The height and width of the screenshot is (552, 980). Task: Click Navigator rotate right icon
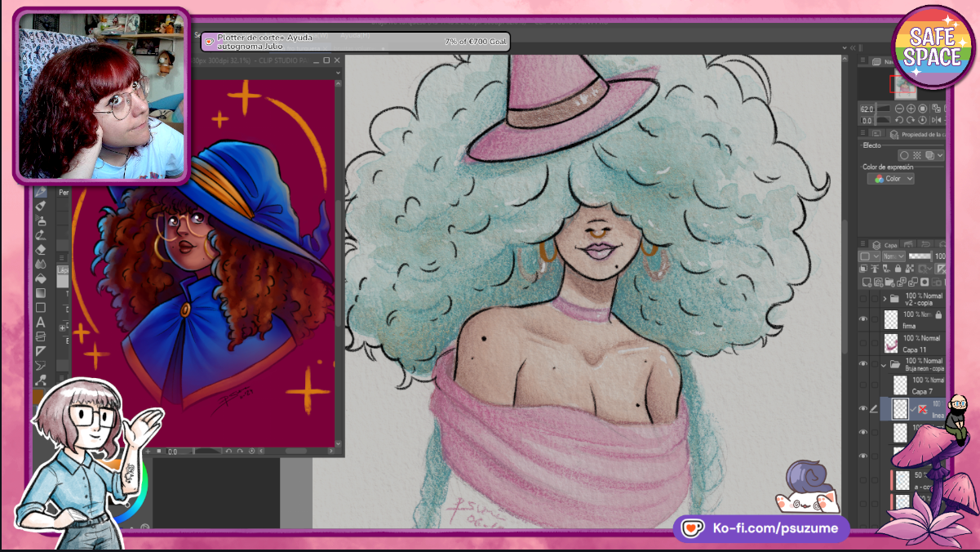click(x=911, y=120)
